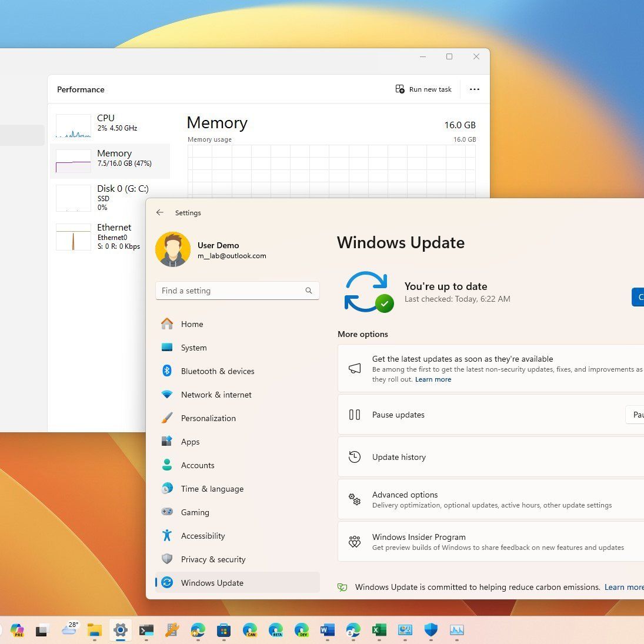Open Edge Dev from the taskbar
This screenshot has width=644, height=644.
tap(302, 630)
